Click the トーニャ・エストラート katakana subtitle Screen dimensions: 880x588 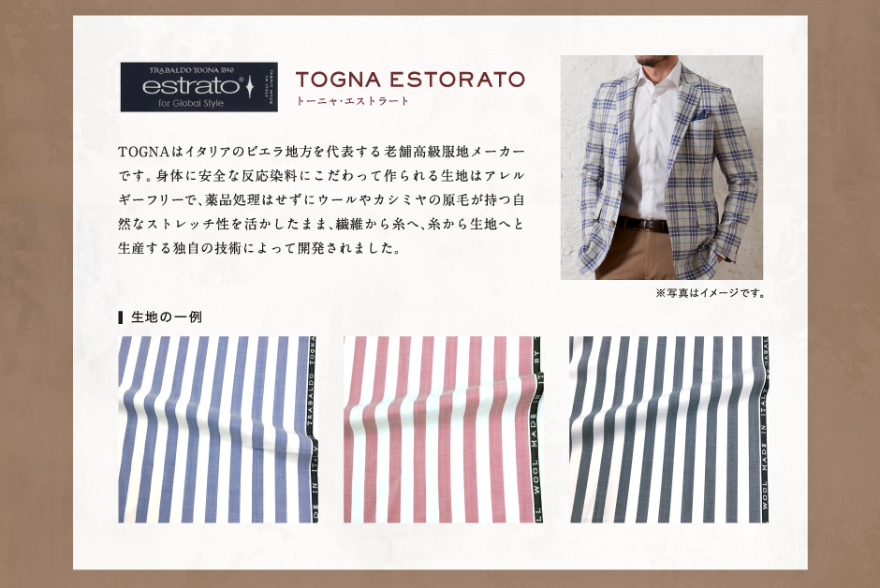coord(352,101)
